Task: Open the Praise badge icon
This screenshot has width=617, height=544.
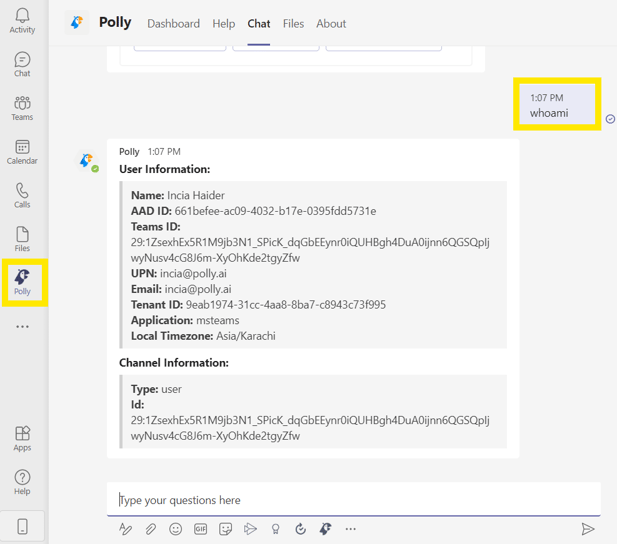Action: coord(275,529)
